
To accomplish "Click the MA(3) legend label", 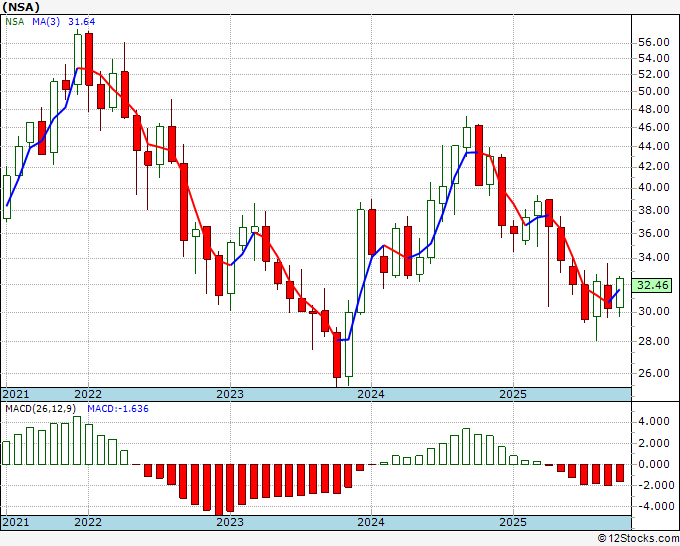I will point(46,21).
